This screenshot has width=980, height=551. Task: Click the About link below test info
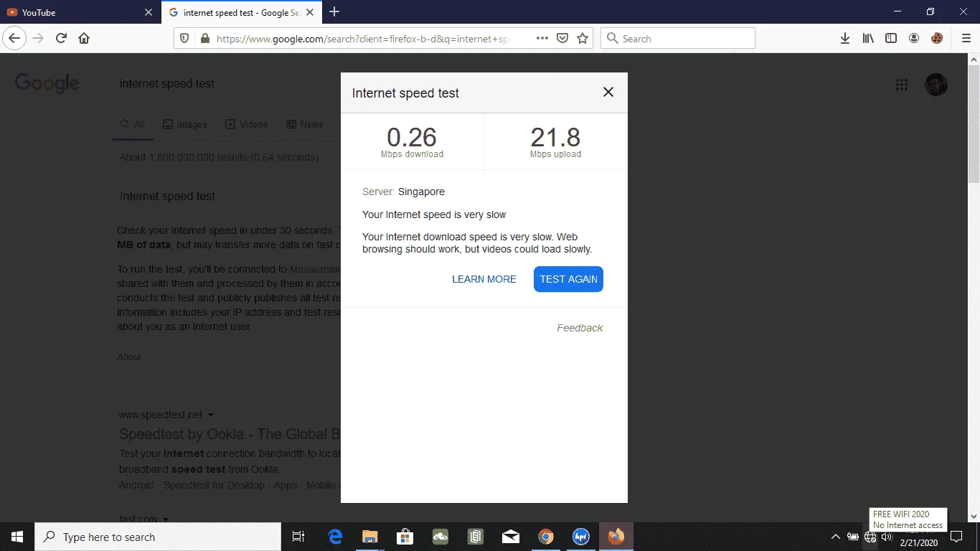pyautogui.click(x=129, y=357)
